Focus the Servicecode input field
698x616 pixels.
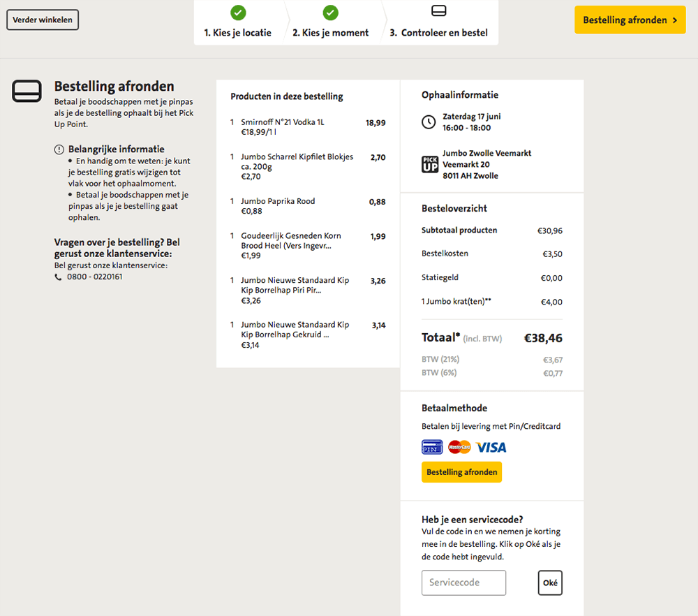pyautogui.click(x=464, y=582)
